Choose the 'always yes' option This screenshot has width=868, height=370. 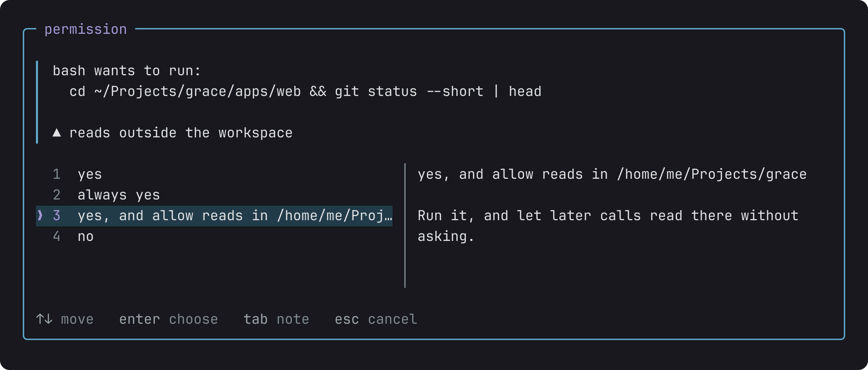tap(214, 195)
